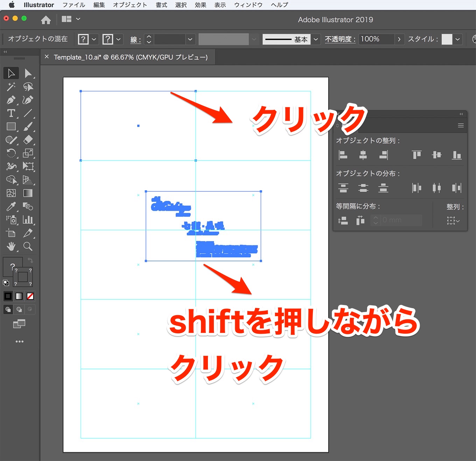Click horizontal distribute right icon
Viewport: 476px width, 461px height.
tap(457, 188)
